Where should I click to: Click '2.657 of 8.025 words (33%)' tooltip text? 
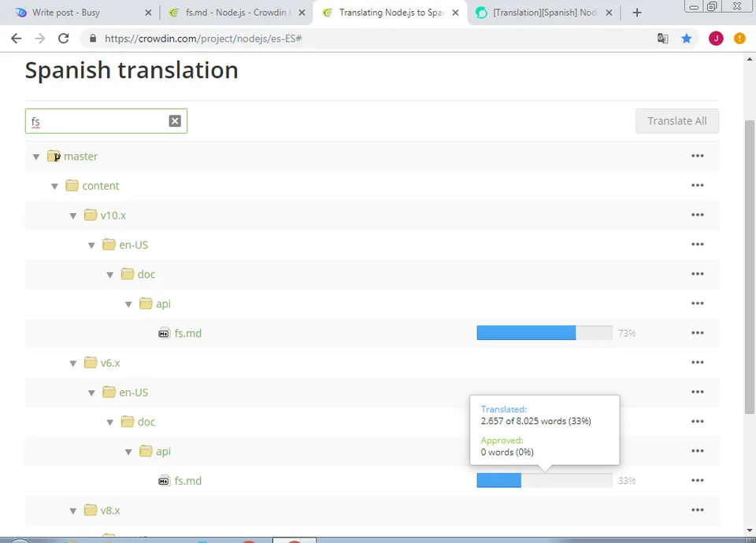coord(535,420)
